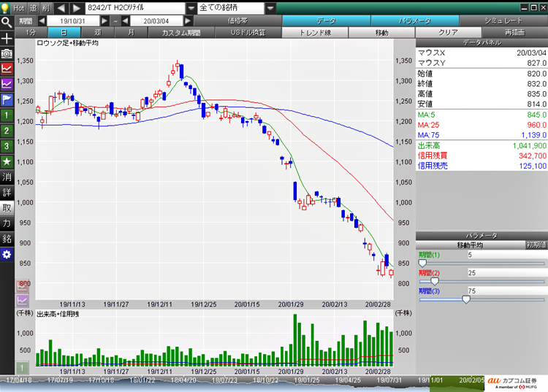This screenshot has height=392, width=548.
Task: Toggle the USドル換算 conversion button
Action: coord(248,33)
